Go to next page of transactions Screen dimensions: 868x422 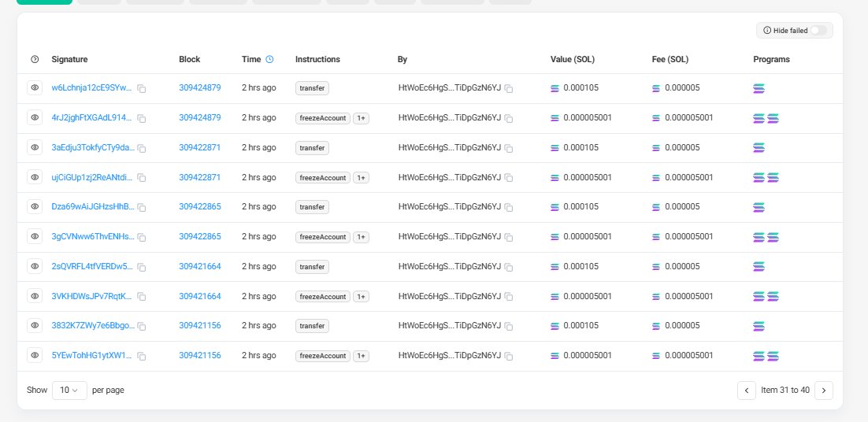click(x=824, y=391)
